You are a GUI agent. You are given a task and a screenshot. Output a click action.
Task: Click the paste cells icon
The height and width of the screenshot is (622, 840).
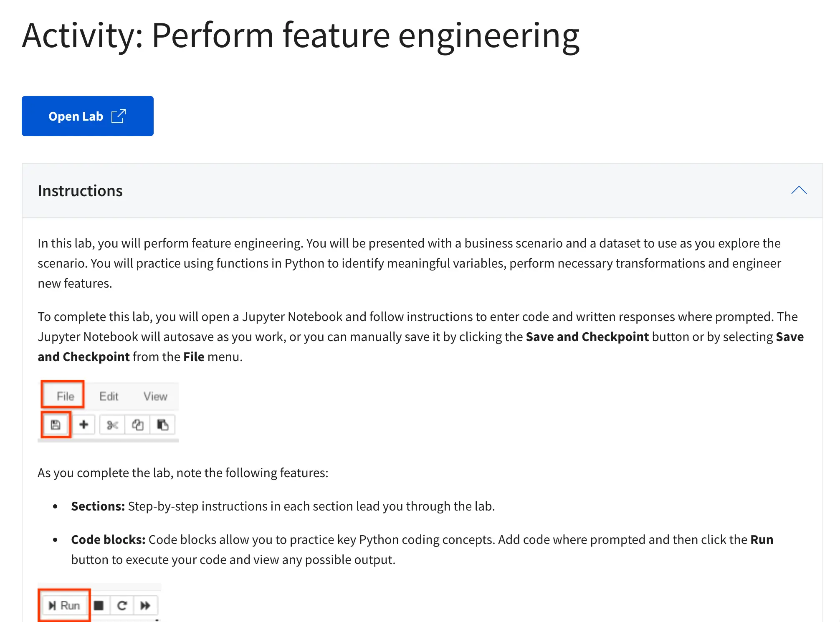pyautogui.click(x=162, y=425)
